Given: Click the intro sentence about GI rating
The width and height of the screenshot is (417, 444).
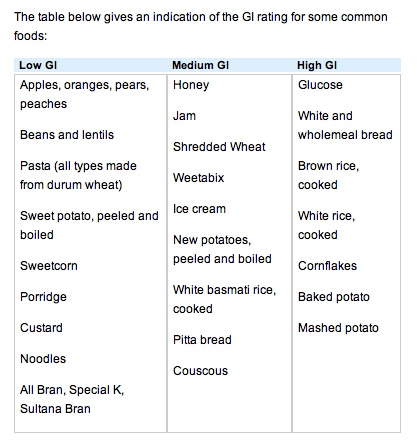Looking at the screenshot, I should 201,26.
